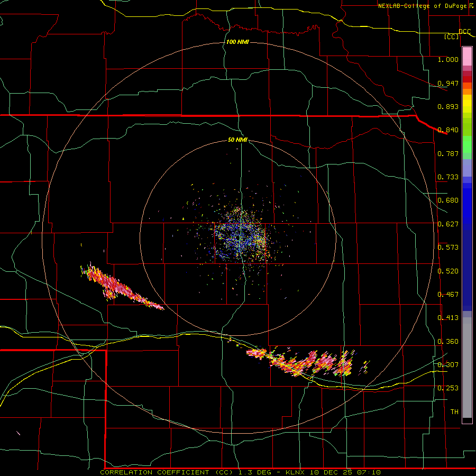Select the 1.000 scale value
This screenshot has width=476, height=476.
[448, 59]
